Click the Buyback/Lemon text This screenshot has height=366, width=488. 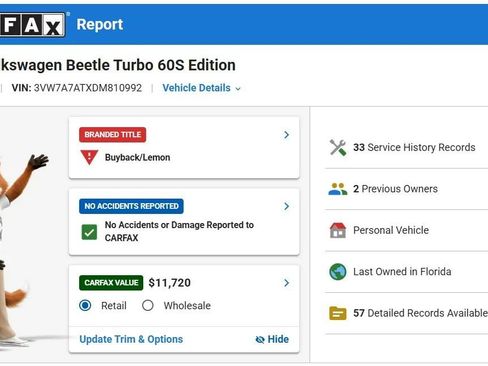(x=137, y=157)
